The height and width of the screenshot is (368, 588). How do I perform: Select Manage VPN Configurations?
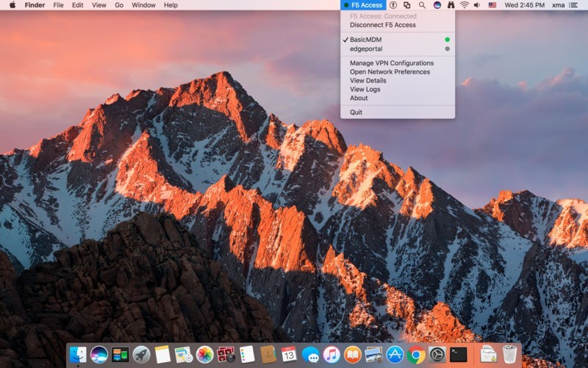click(391, 63)
